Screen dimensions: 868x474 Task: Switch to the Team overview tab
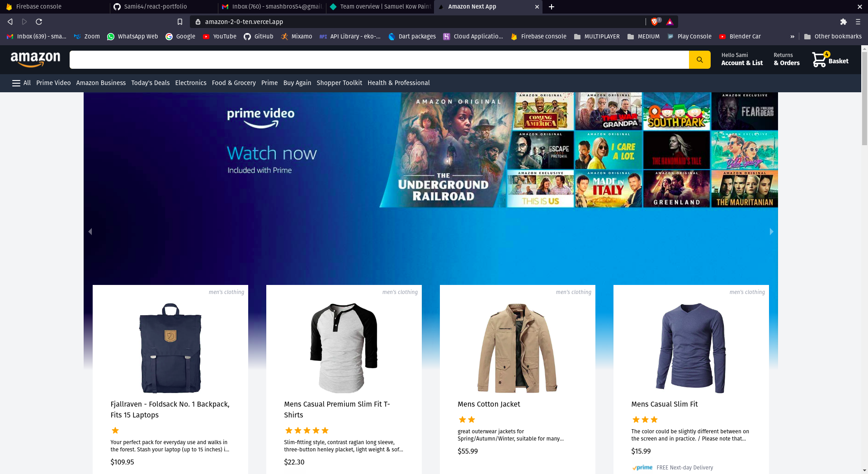(x=380, y=7)
